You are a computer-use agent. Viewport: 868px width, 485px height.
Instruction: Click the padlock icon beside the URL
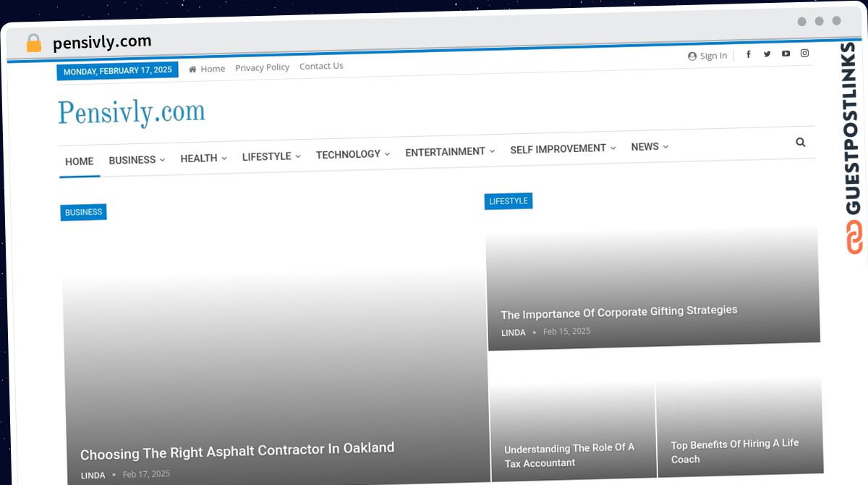coord(34,43)
